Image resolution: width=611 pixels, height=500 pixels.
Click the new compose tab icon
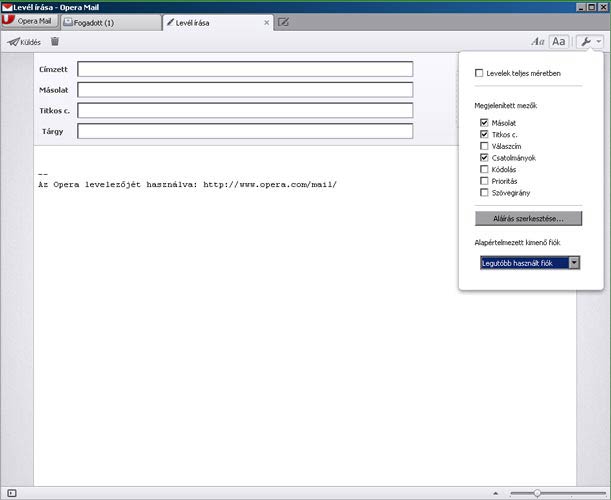click(284, 21)
